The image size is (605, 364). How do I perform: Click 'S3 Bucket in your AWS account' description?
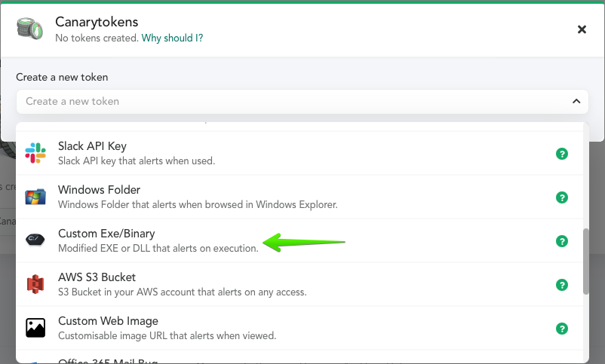[x=183, y=292]
